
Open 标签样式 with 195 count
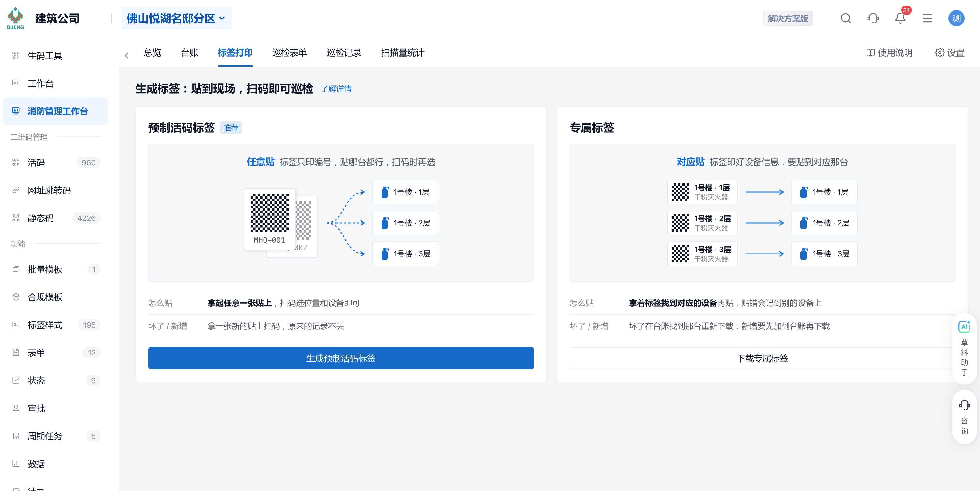56,325
